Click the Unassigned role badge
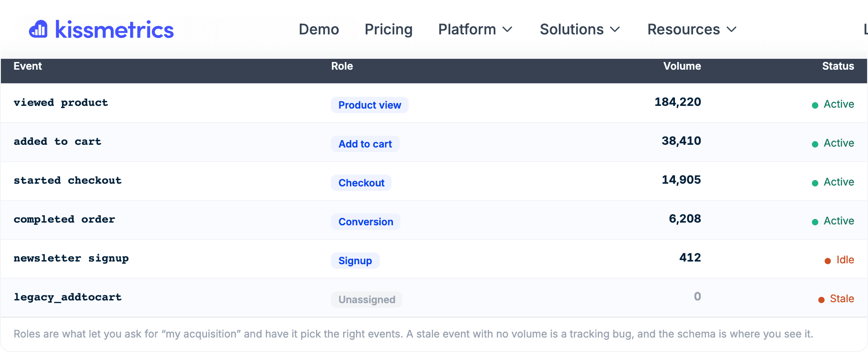This screenshot has height=352, width=868. tap(367, 300)
